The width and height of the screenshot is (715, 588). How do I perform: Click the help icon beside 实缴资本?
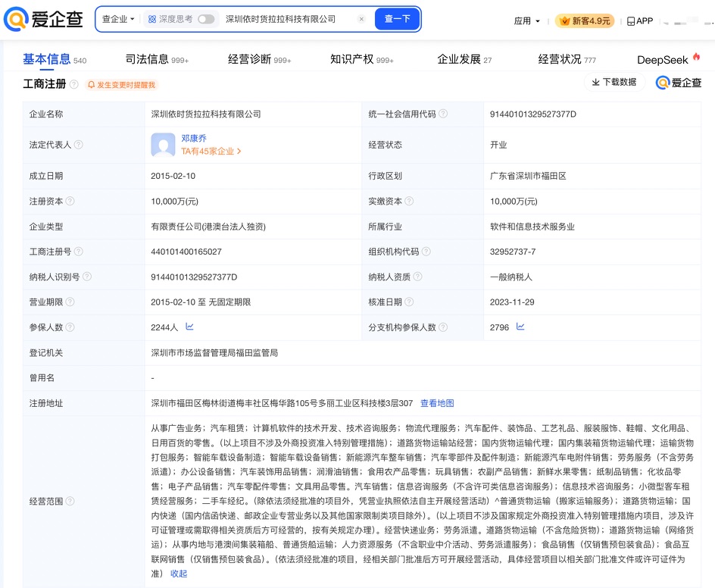click(x=409, y=201)
